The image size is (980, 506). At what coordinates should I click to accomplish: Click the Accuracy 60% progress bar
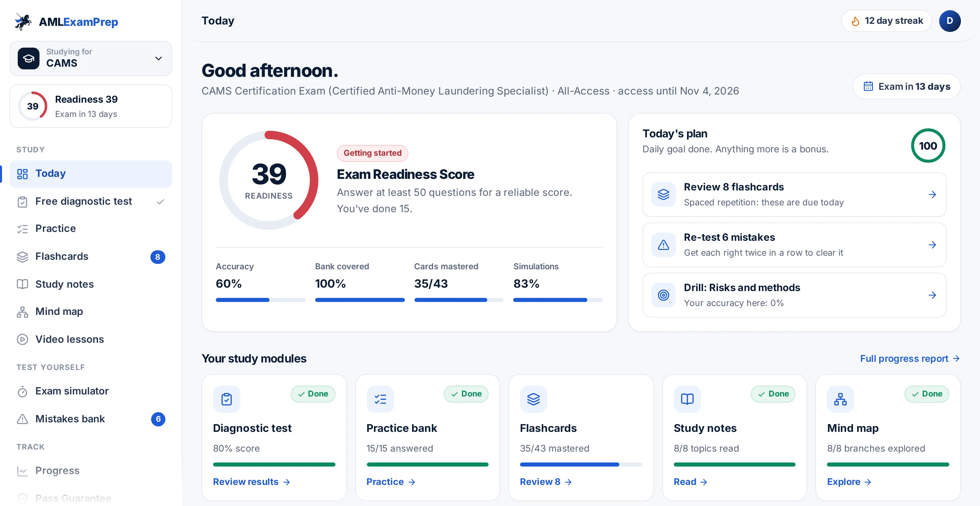260,300
